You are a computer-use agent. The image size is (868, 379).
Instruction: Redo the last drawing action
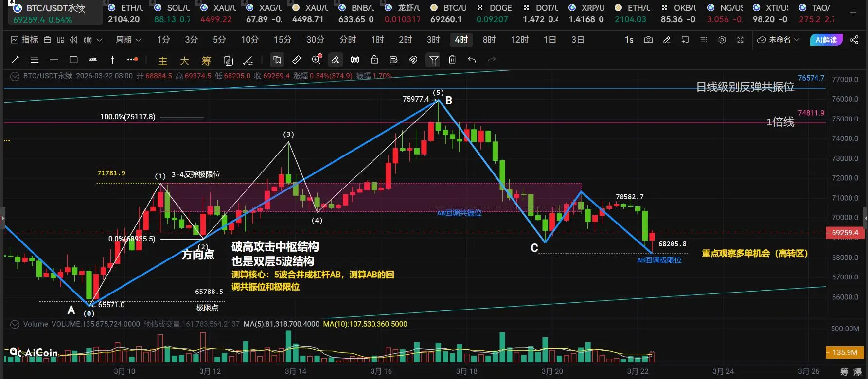click(492, 60)
